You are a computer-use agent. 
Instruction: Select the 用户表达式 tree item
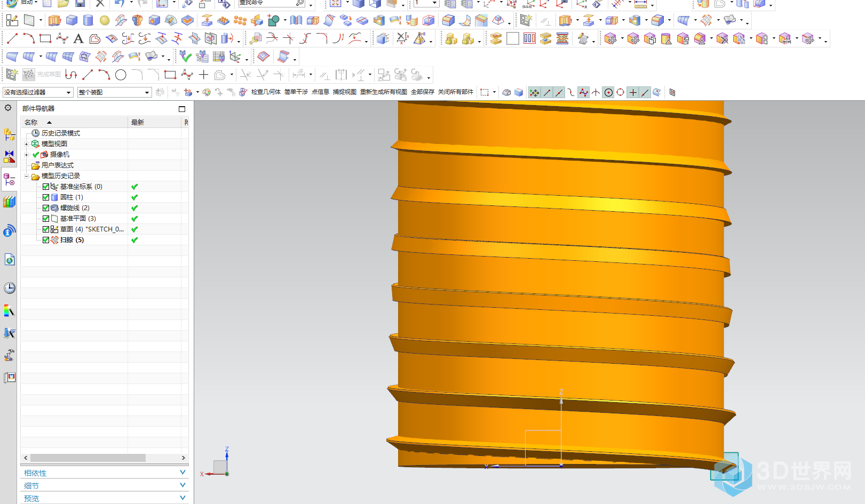click(58, 165)
